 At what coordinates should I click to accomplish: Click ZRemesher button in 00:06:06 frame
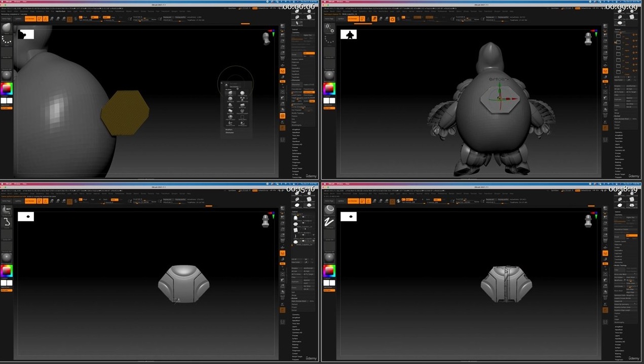tap(295, 85)
